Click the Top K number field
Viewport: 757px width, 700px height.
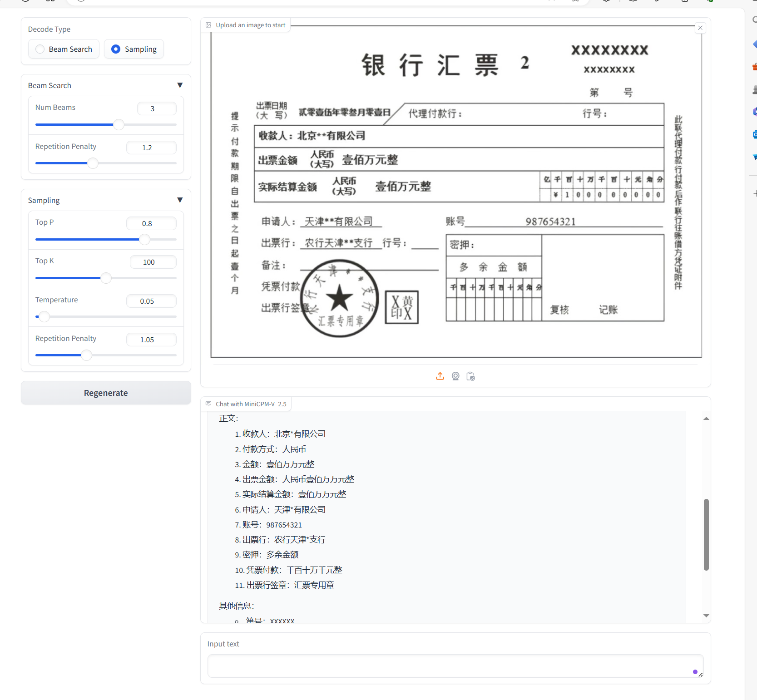click(x=153, y=262)
